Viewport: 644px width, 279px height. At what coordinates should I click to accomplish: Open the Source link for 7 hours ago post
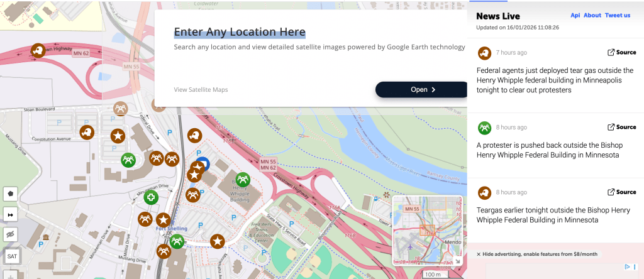point(622,53)
